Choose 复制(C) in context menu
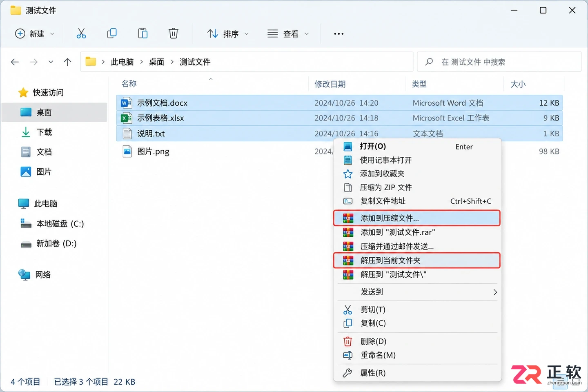Image resolution: width=588 pixels, height=392 pixels. click(x=417, y=323)
